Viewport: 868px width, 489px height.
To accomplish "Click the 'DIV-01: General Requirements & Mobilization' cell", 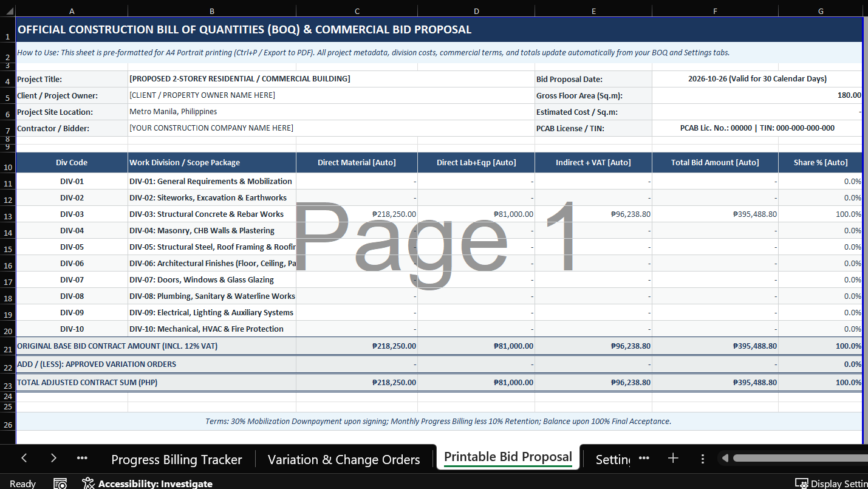I will tap(212, 181).
